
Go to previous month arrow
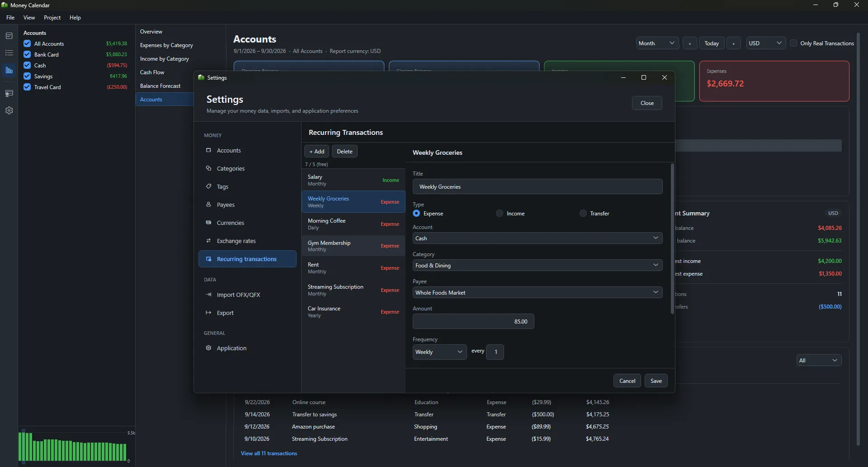[690, 43]
